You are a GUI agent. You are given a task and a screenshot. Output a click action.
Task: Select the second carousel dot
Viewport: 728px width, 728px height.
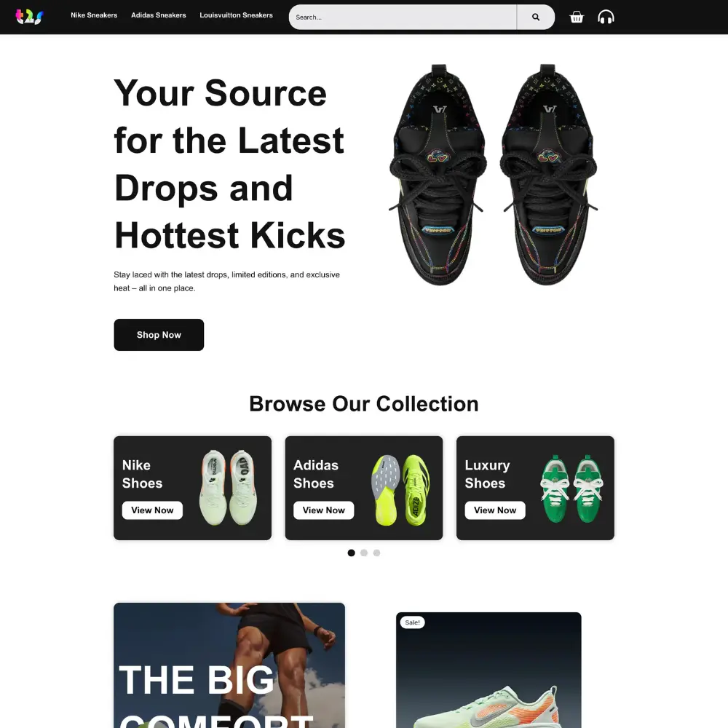(x=364, y=553)
